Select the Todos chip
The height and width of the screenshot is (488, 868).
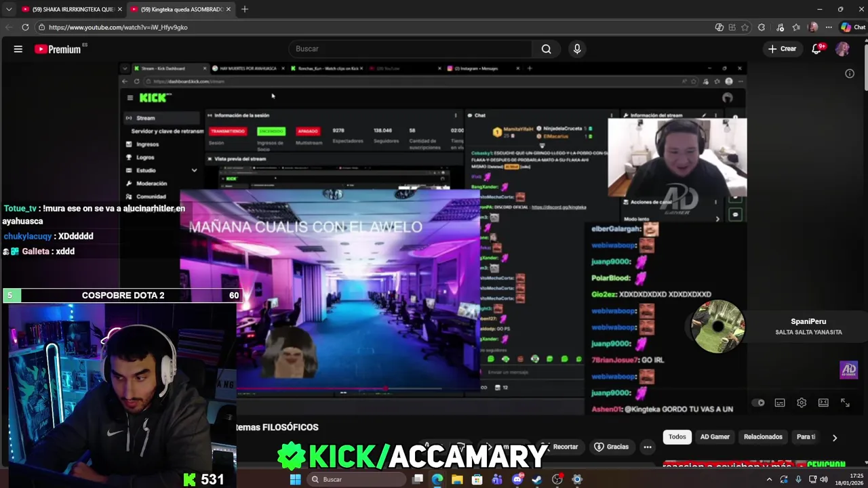pos(677,437)
